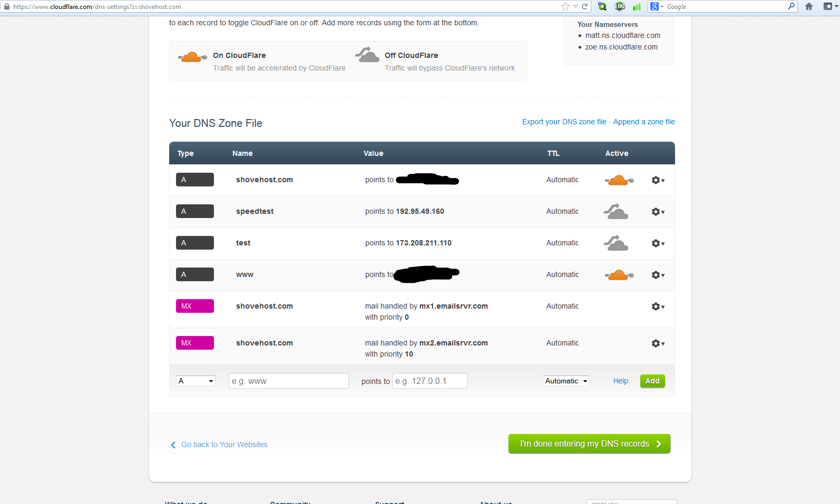Click the bookmark star icon in address bar

[x=565, y=6]
